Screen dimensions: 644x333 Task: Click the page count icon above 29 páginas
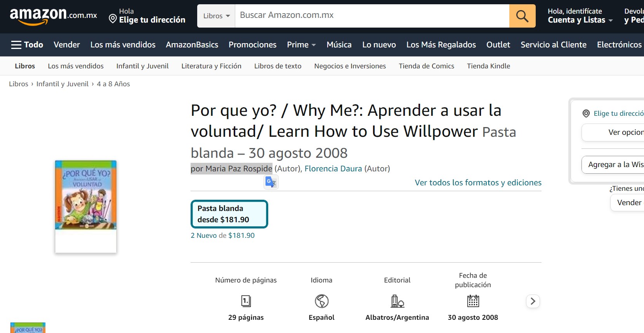point(246,301)
